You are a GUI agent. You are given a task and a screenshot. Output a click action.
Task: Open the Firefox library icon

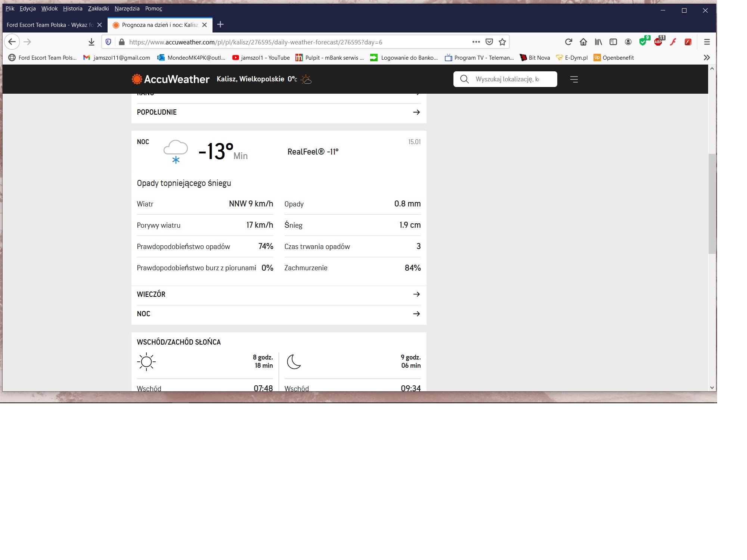click(598, 42)
